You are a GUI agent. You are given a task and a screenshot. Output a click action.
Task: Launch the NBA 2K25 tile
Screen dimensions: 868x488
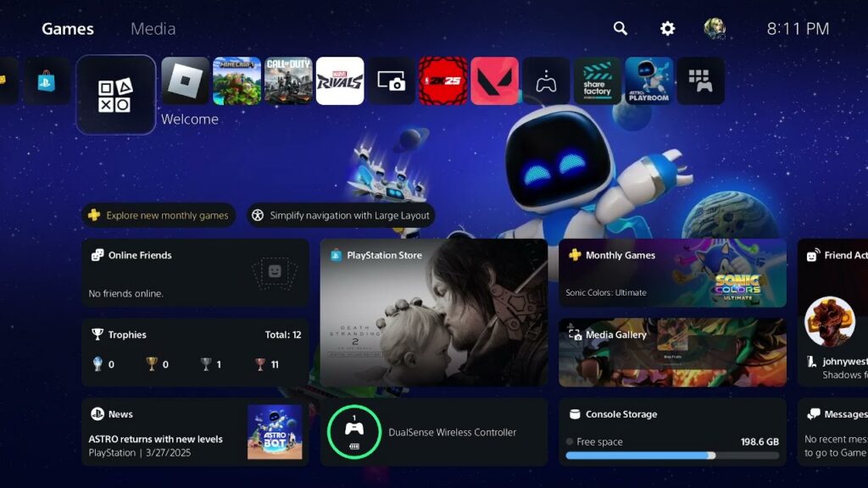pos(442,80)
